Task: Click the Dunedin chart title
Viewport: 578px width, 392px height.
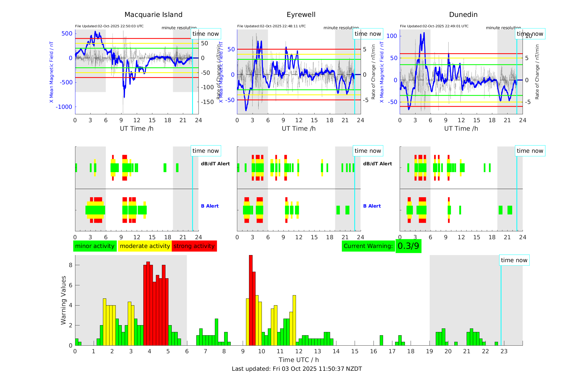Action: click(463, 15)
